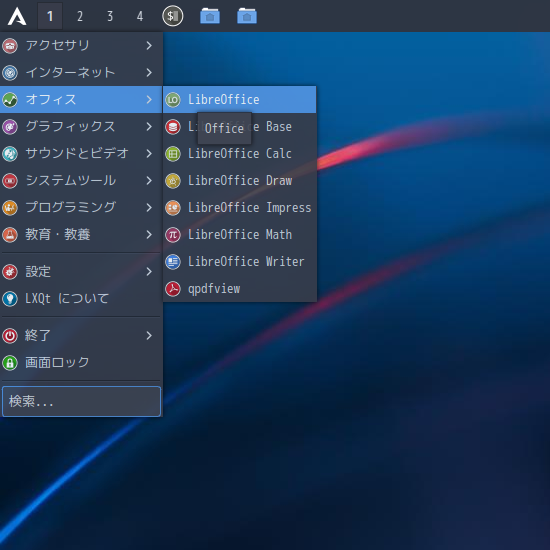
Task: Click the サウンドとビデオ category icon
Action: [x=10, y=154]
